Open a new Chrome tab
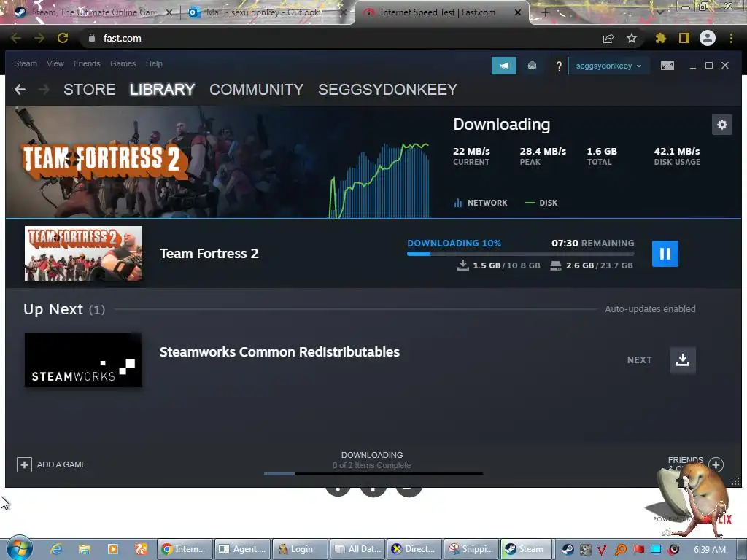The image size is (747, 560). point(546,12)
